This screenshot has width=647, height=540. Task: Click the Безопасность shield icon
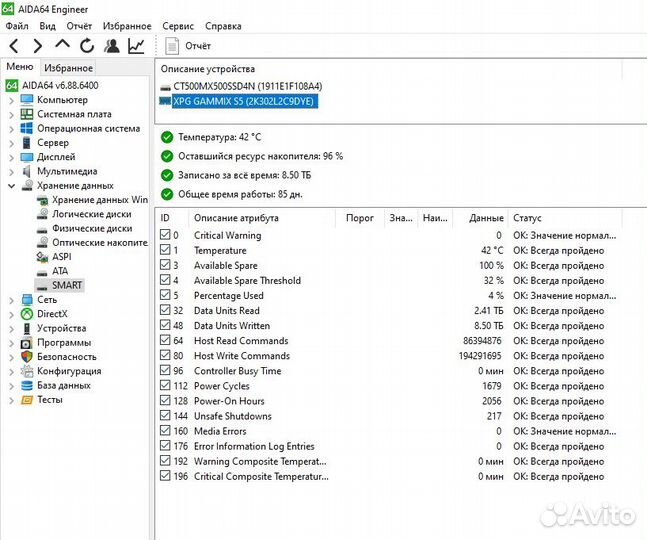pos(27,357)
